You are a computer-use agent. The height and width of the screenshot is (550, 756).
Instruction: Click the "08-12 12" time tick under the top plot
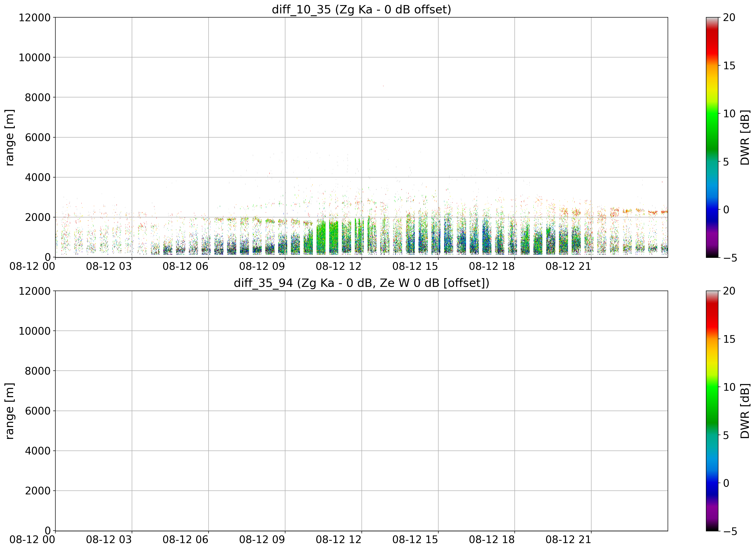coord(339,267)
